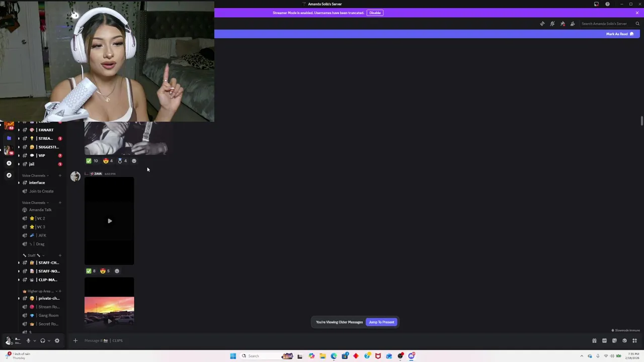Image resolution: width=644 pixels, height=362 pixels.
Task: Toggle heart-eyes reaction with count 4
Action: (x=108, y=161)
